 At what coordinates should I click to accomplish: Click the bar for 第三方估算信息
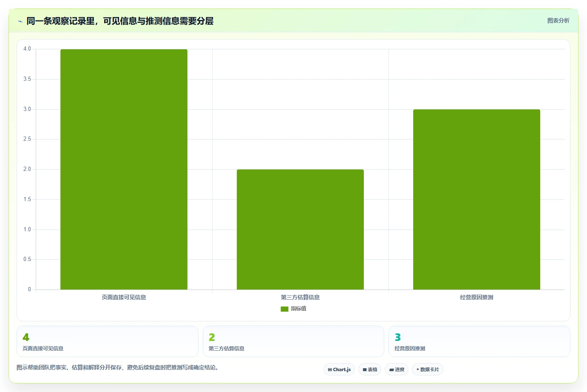[x=300, y=230]
